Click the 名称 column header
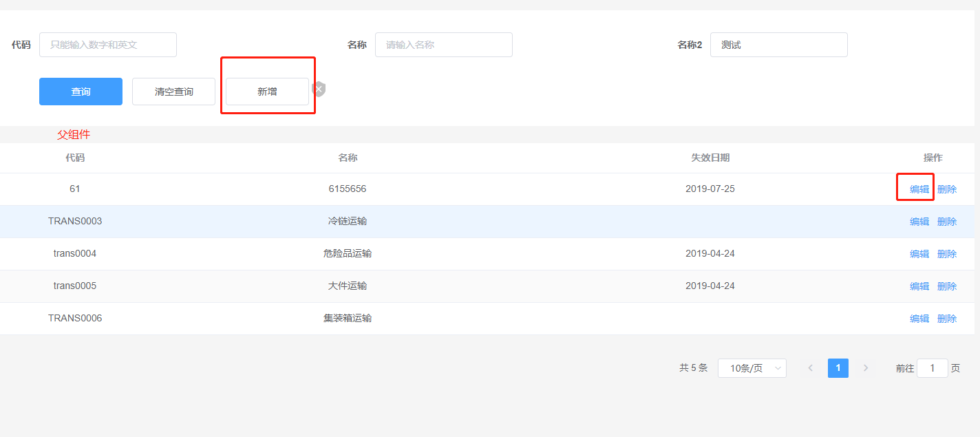The image size is (980, 437). [x=348, y=158]
